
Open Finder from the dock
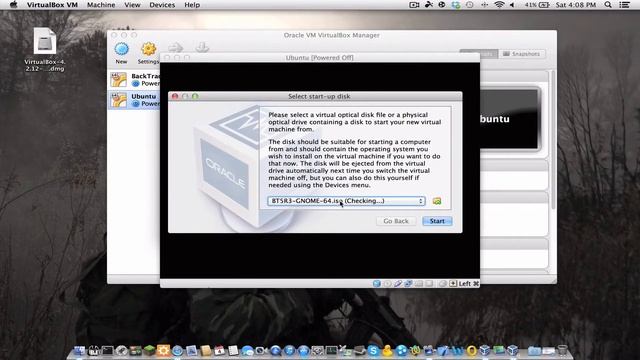80,351
